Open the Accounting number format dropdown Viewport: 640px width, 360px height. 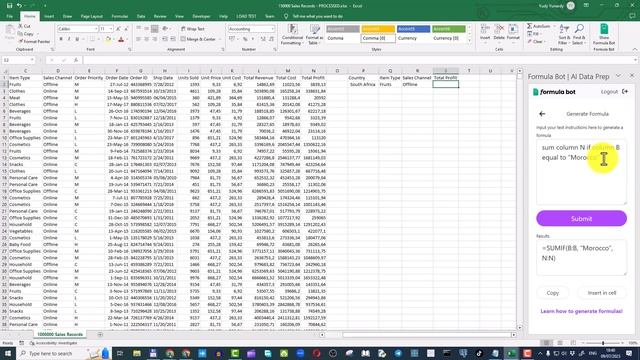click(272, 29)
